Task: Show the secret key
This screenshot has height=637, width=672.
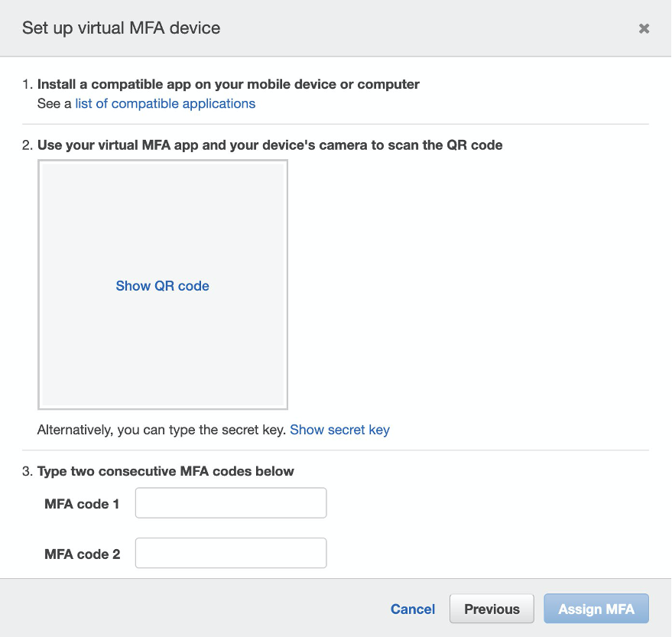Action: click(339, 430)
